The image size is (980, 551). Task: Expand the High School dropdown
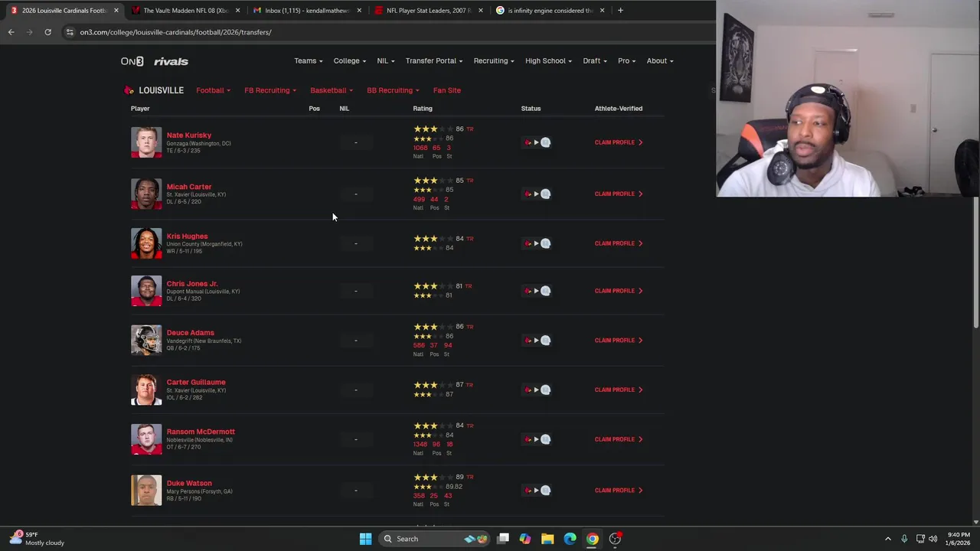point(548,61)
